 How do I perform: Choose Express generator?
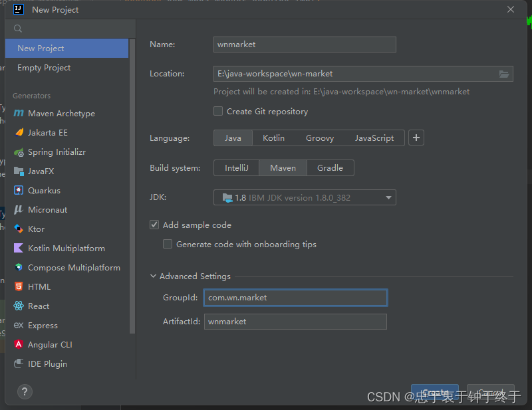[67, 325]
